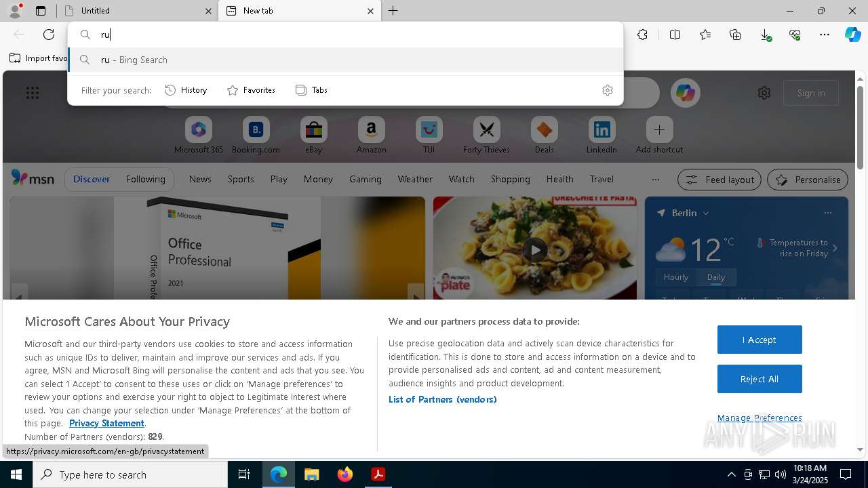Image resolution: width=868 pixels, height=488 pixels.
Task: Open LinkedIn shortcut tile
Action: coord(601,135)
